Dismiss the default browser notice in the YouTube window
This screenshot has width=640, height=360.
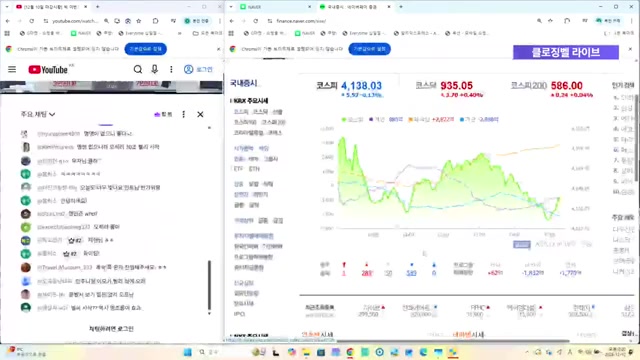(x=218, y=49)
